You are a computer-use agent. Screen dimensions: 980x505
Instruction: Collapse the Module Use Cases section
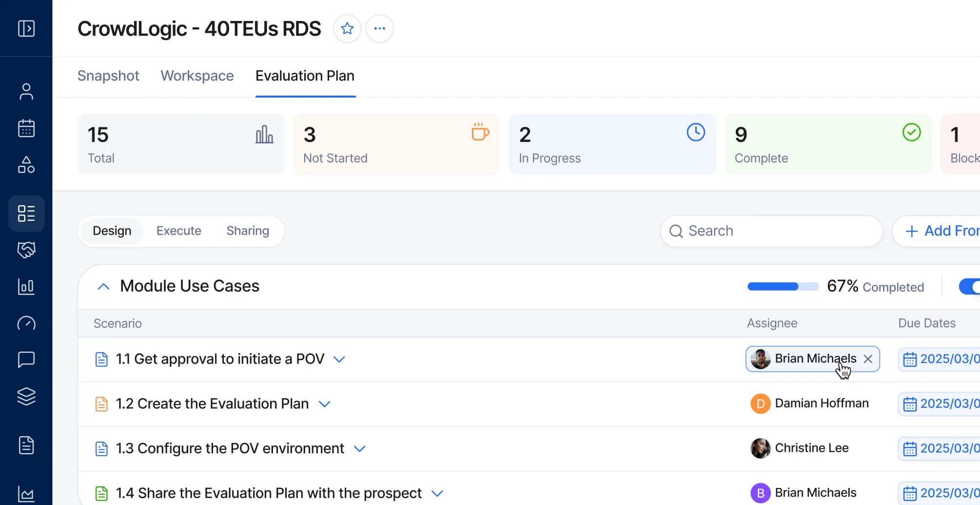103,286
